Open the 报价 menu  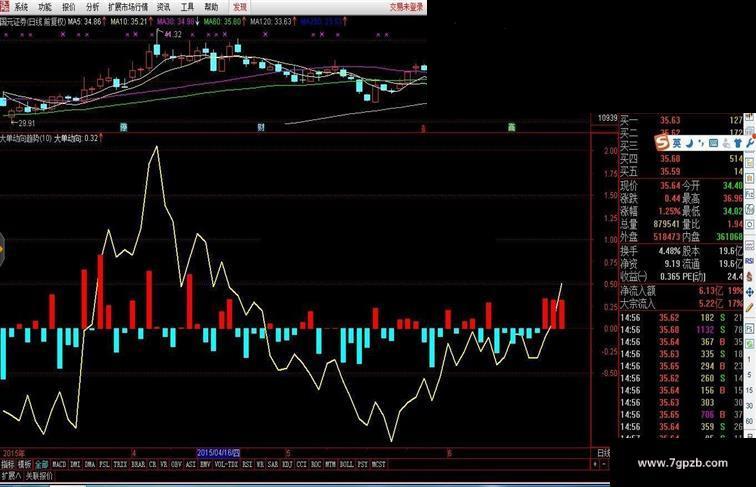(69, 7)
